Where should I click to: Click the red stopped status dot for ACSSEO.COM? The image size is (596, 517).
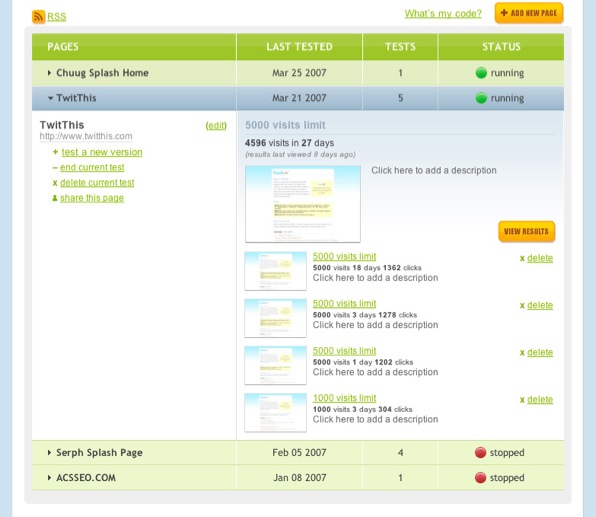tap(480, 477)
